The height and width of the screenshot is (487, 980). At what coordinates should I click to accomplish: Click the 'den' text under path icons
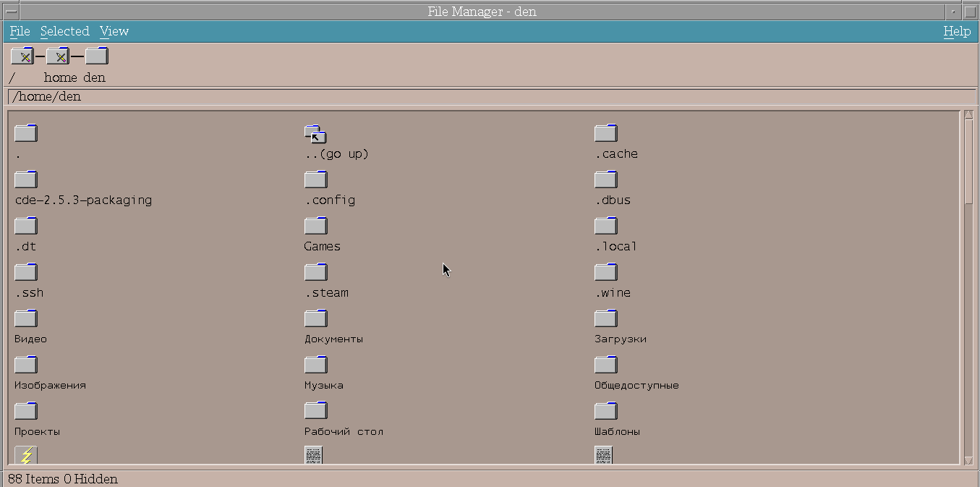(x=94, y=77)
